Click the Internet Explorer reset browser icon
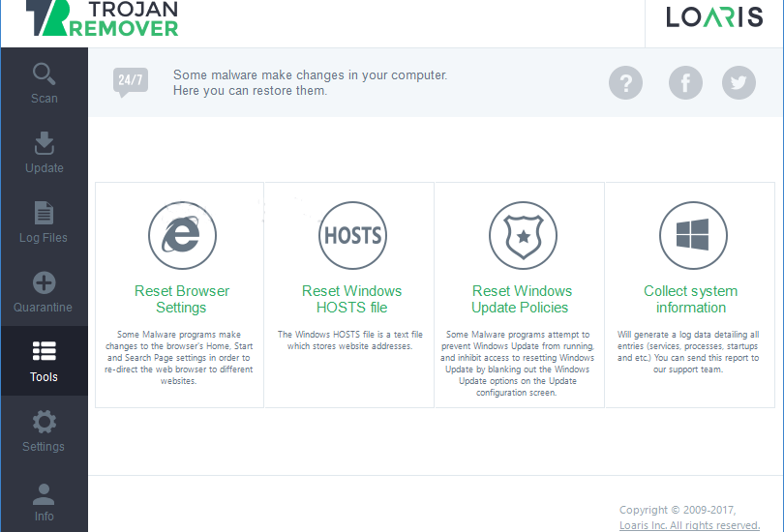This screenshot has height=532, width=784. (x=182, y=235)
